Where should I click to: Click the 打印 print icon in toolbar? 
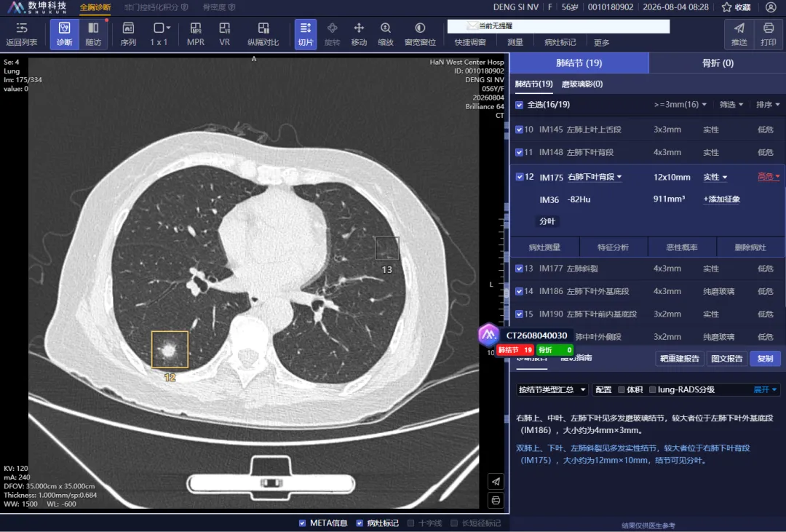click(768, 34)
